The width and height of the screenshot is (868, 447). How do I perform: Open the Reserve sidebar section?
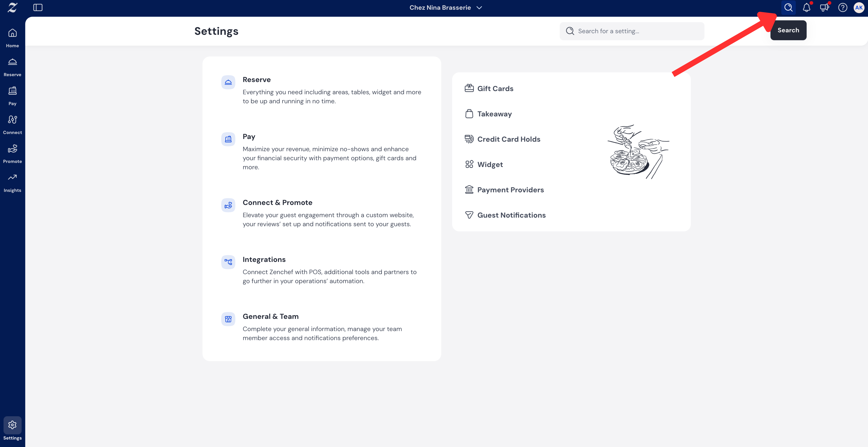pyautogui.click(x=12, y=67)
